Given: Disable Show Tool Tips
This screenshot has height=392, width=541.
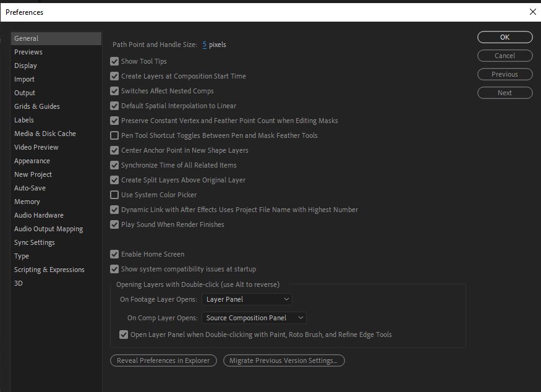Looking at the screenshot, I should pos(114,61).
